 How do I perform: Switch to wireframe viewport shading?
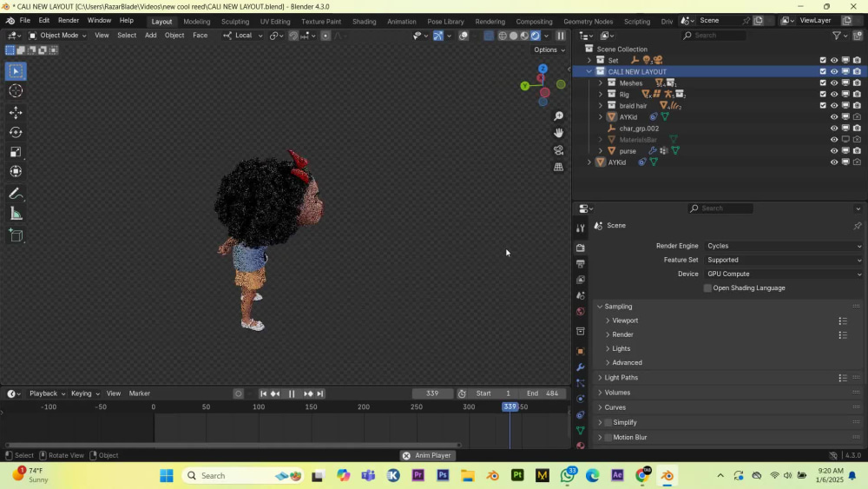point(502,36)
